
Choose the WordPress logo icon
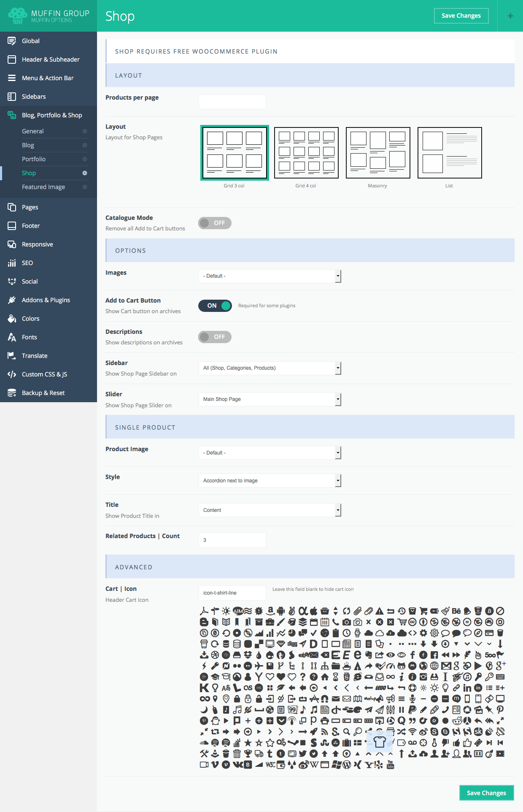347,765
